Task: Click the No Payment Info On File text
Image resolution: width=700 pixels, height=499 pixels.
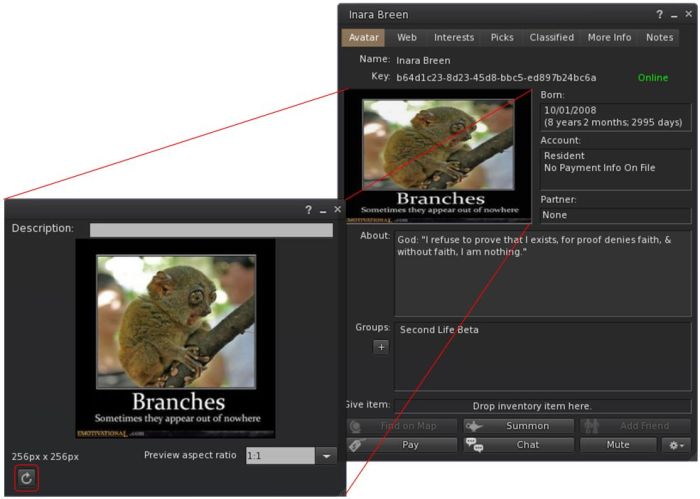Action: [x=599, y=168]
